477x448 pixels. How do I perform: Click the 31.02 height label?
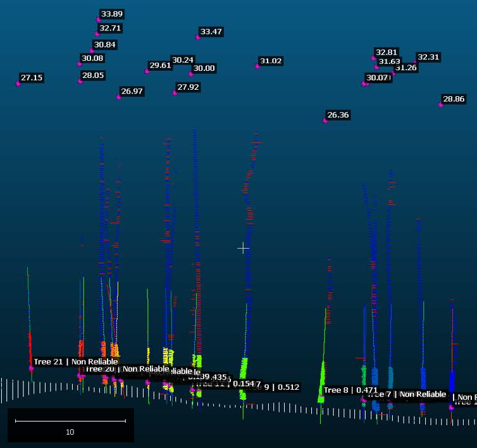271,61
